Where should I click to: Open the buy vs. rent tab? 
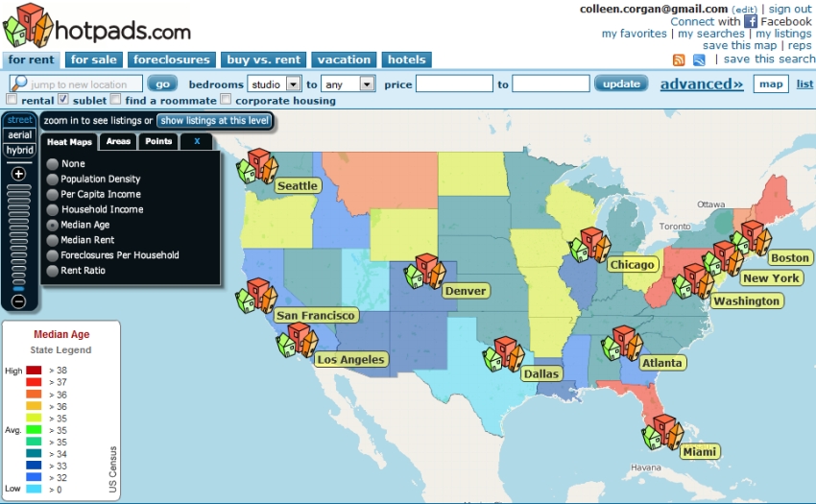click(263, 60)
